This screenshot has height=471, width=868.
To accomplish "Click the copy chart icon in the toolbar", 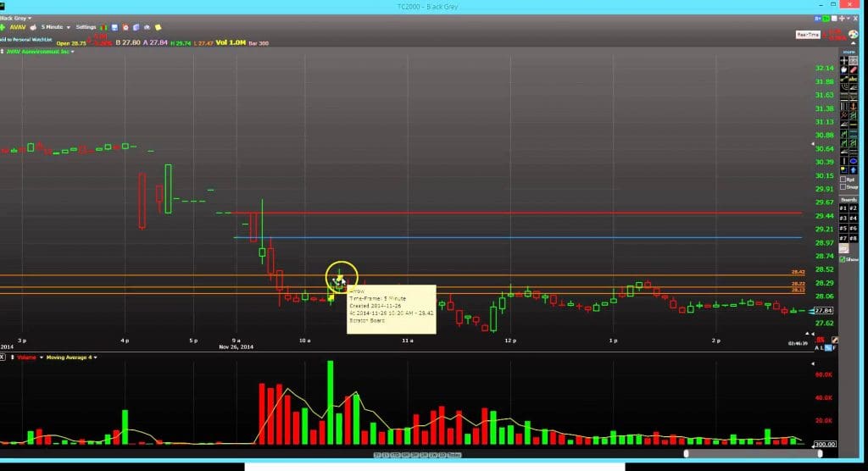I will pos(136,27).
